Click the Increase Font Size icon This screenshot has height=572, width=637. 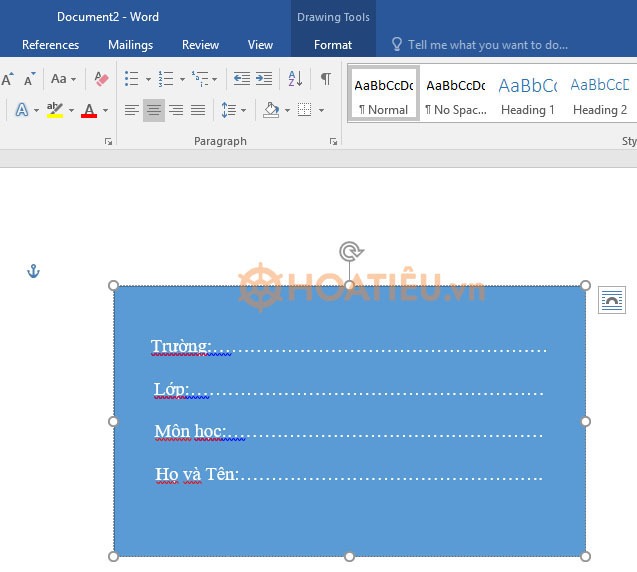pyautogui.click(x=8, y=78)
